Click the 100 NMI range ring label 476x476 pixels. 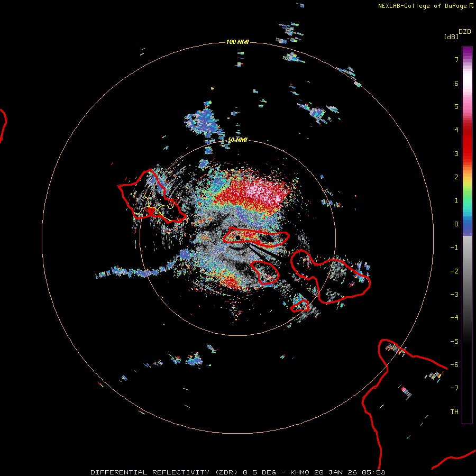[x=237, y=42]
